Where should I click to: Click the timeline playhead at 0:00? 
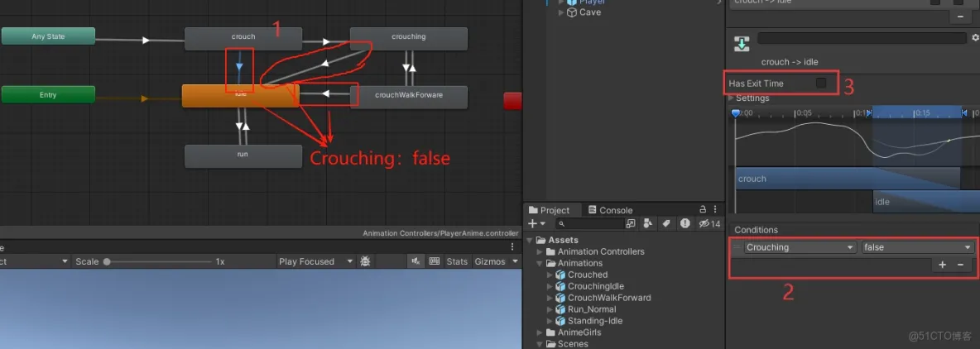(736, 113)
